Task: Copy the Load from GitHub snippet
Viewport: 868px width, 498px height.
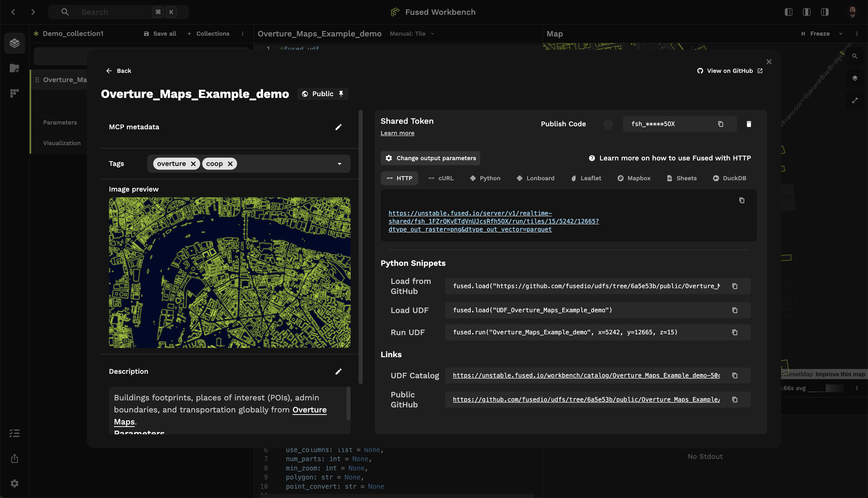Action: 735,286
